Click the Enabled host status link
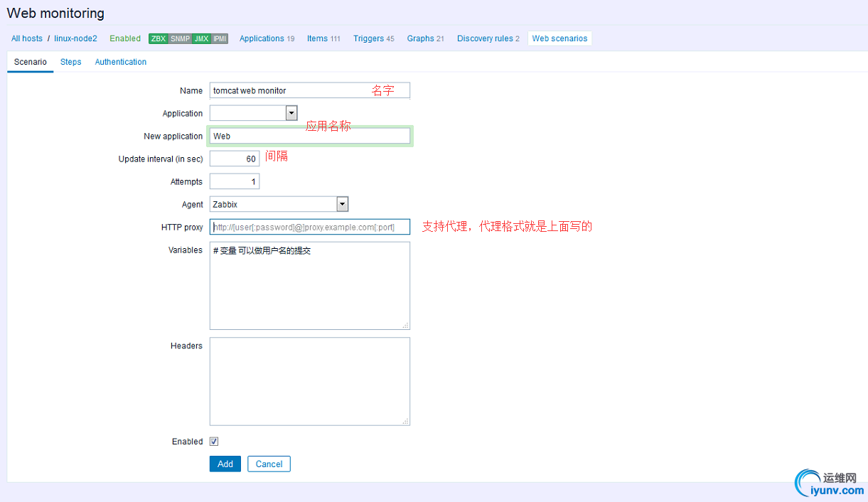Screen dimensions: 868x502 click(125, 38)
